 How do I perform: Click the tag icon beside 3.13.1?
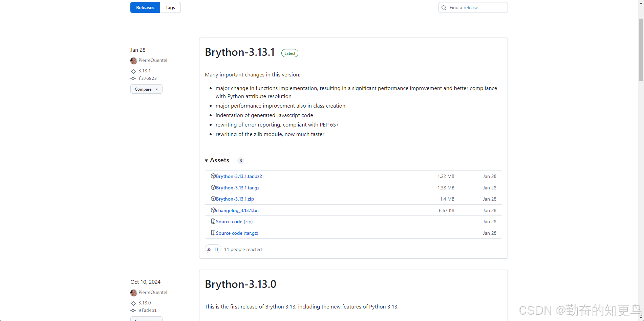point(133,71)
